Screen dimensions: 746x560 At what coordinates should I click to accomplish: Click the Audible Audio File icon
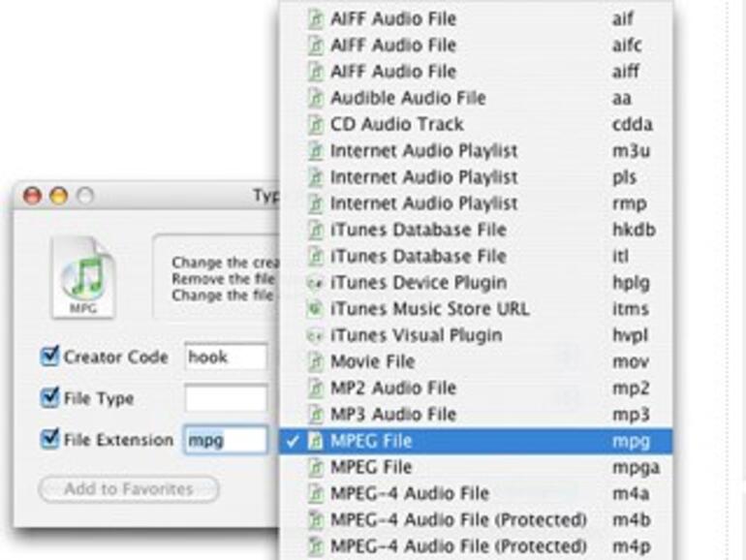pos(315,98)
